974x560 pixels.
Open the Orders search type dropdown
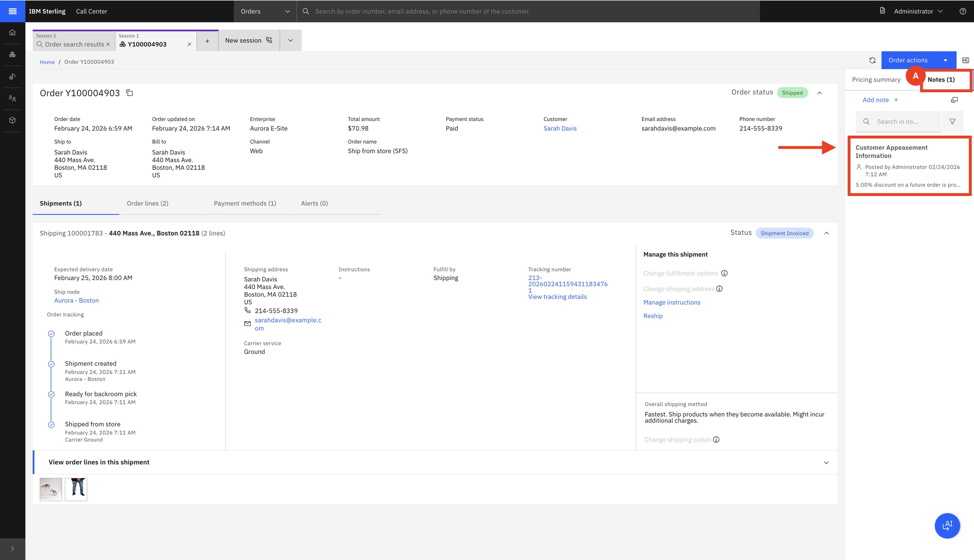[265, 12]
